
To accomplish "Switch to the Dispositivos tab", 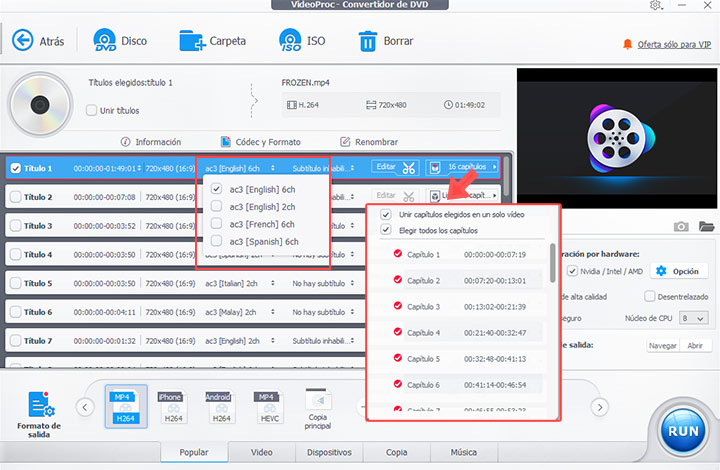I will pyautogui.click(x=329, y=452).
